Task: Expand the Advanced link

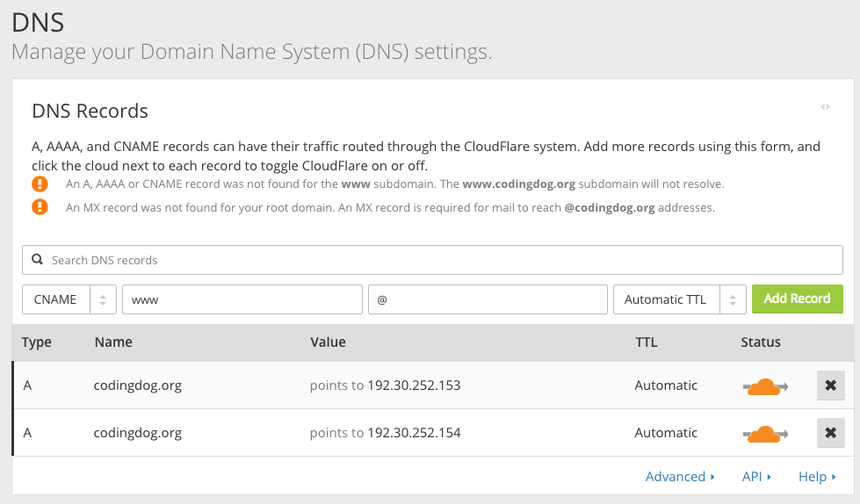Action: click(680, 477)
